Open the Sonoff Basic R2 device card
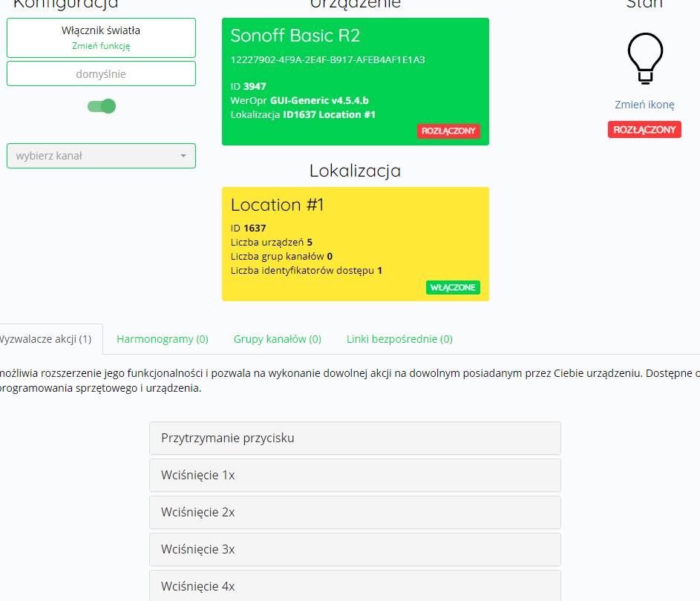 pyautogui.click(x=356, y=82)
